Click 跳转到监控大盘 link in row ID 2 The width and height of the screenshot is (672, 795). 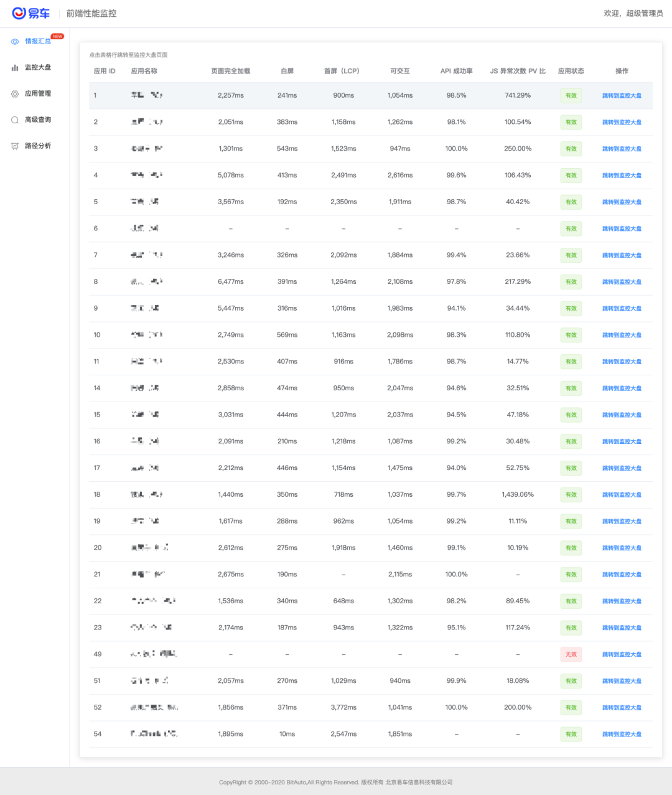(x=622, y=123)
